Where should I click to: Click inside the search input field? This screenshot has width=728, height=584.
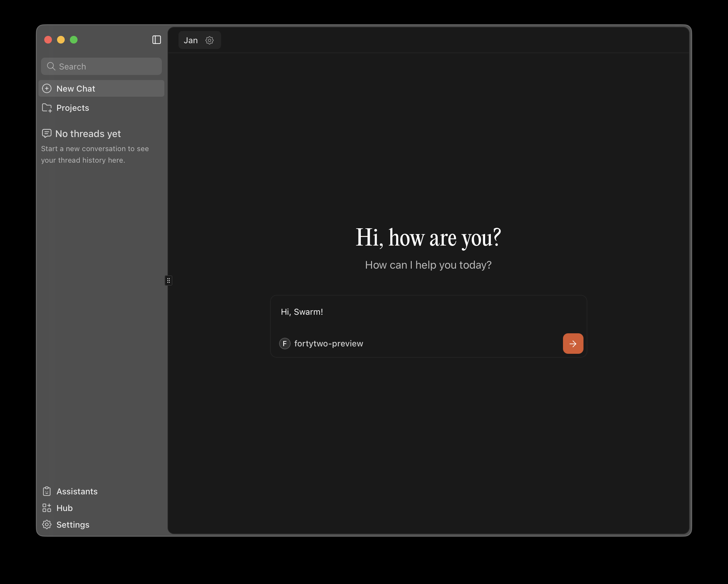[x=101, y=66]
